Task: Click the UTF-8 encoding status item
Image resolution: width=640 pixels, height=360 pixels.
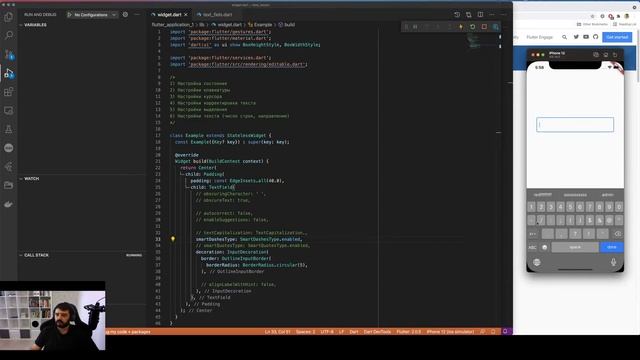Action: (x=327, y=332)
